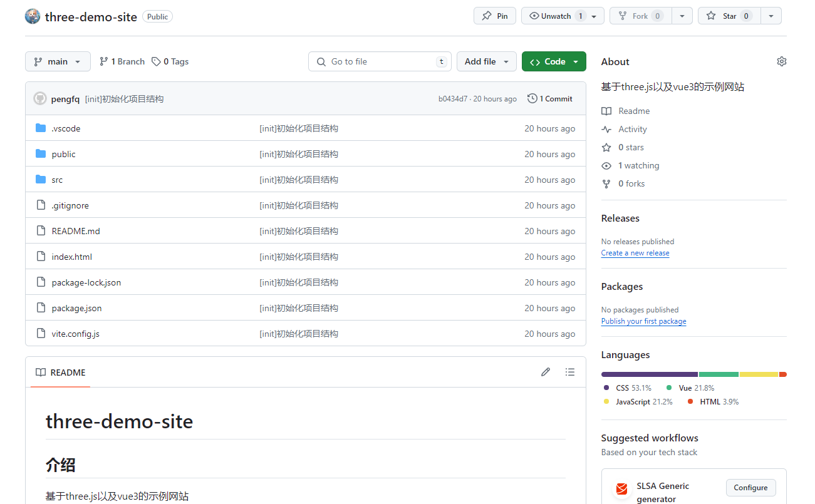Open the main branch selector
Image resolution: width=815 pixels, height=504 pixels.
(x=58, y=61)
